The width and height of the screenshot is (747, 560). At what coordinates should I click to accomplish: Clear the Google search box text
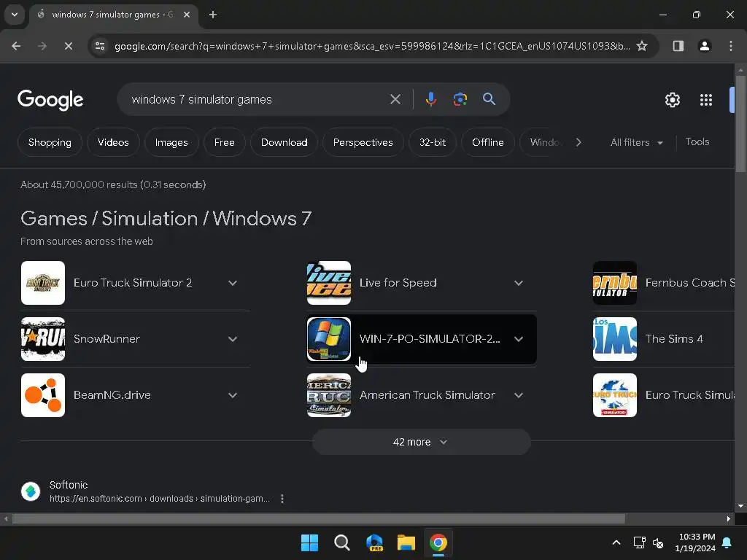tap(395, 99)
